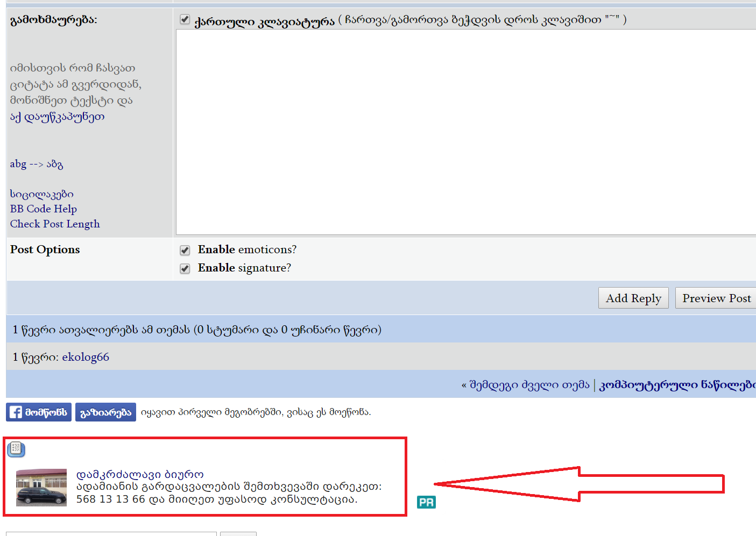Open the აქ დააწკაპუნეთ quote link
The image size is (756, 536).
click(57, 117)
